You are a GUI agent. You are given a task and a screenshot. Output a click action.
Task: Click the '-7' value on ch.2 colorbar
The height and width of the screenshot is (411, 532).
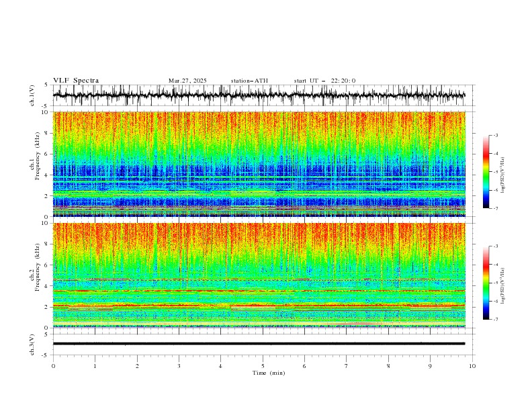pos(496,320)
